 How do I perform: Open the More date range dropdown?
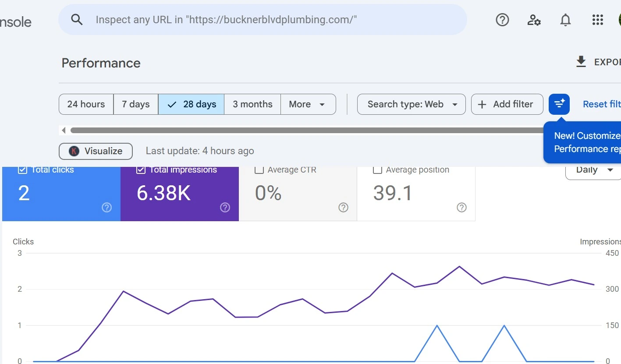pos(308,104)
